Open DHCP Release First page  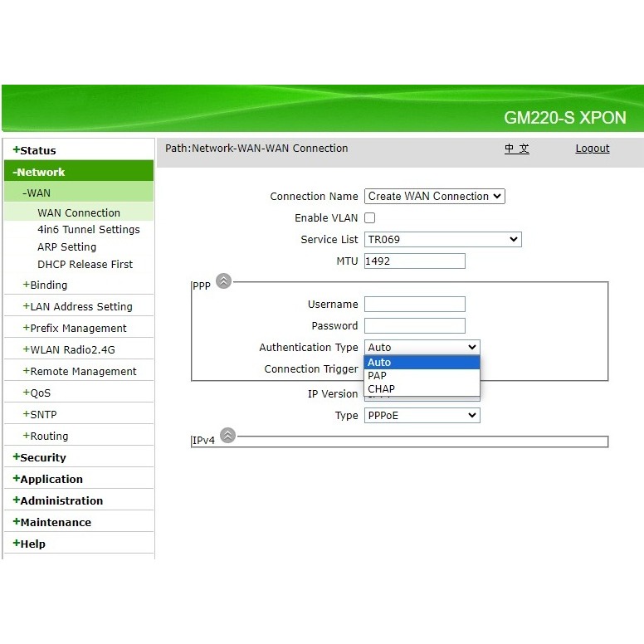85,265
